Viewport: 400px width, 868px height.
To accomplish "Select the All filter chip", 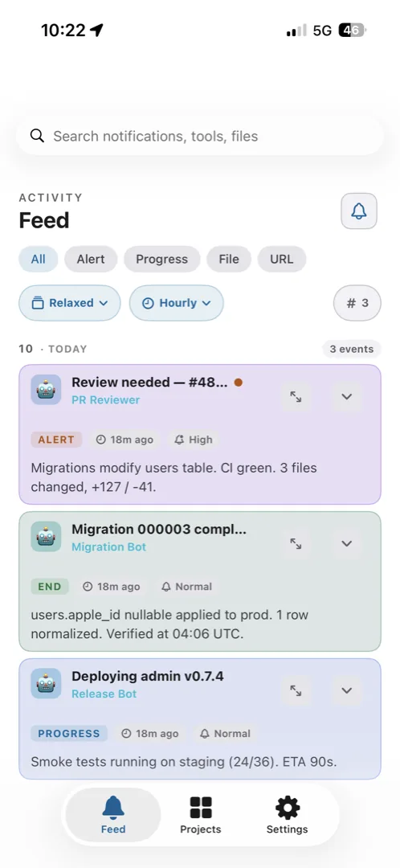I will click(x=39, y=259).
